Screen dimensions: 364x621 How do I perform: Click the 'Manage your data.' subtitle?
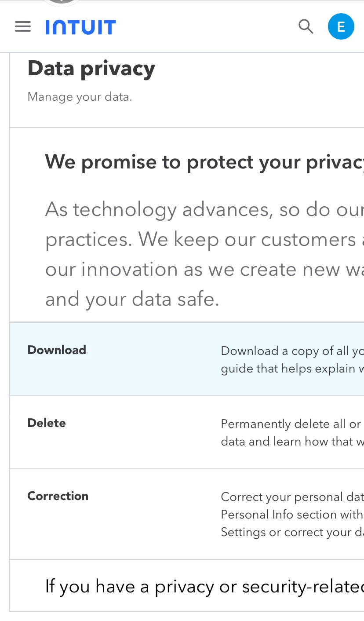pos(80,97)
